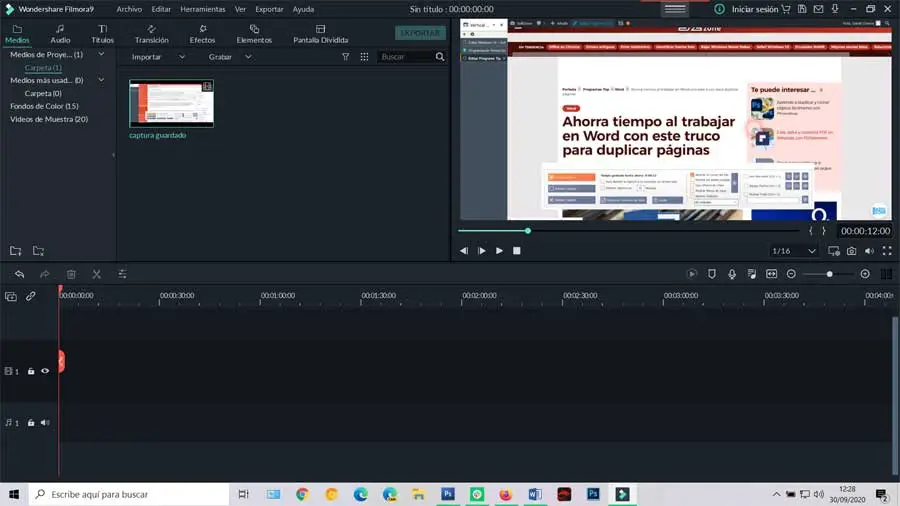The height and width of the screenshot is (506, 900).
Task: Enter fullscreen preview mode
Action: click(x=887, y=251)
